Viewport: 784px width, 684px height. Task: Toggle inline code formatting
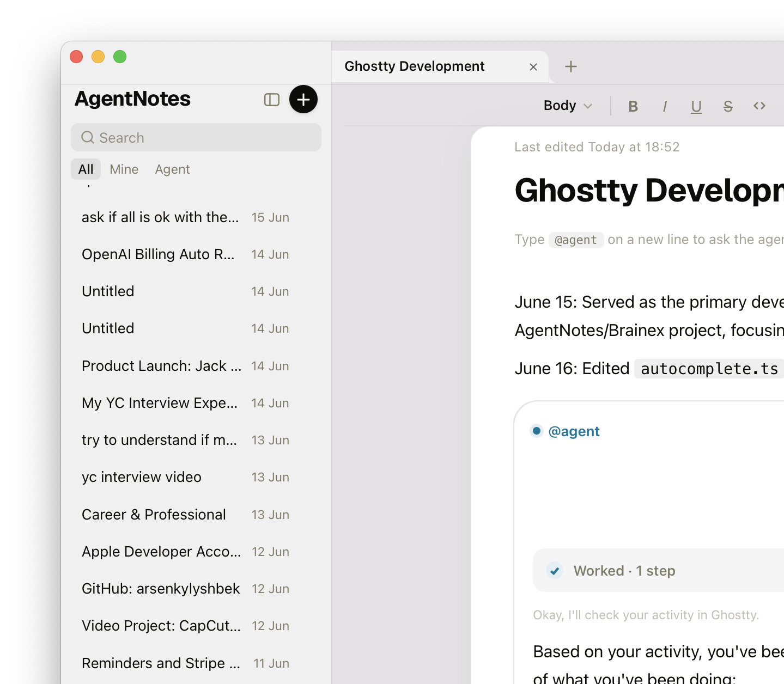(759, 106)
